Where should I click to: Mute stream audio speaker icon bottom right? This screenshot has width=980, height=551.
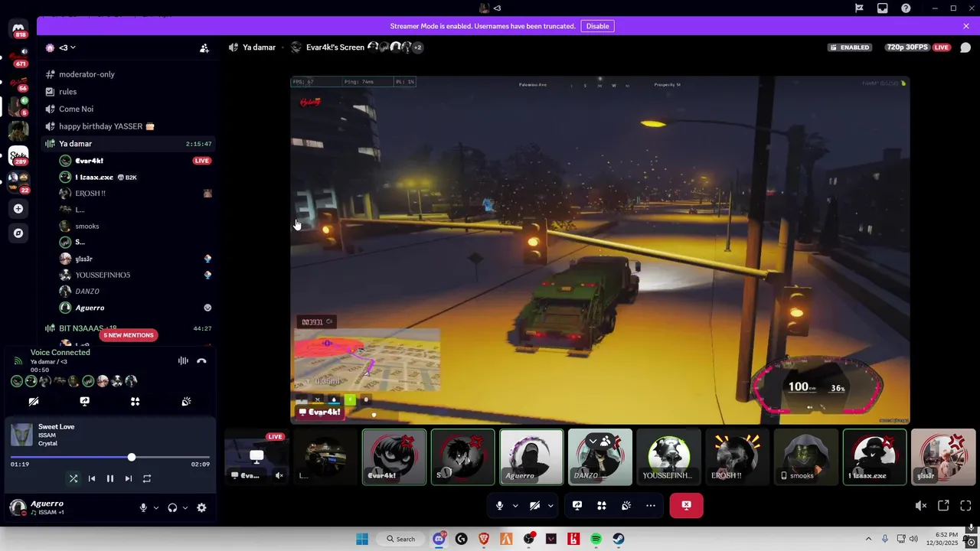(x=921, y=505)
